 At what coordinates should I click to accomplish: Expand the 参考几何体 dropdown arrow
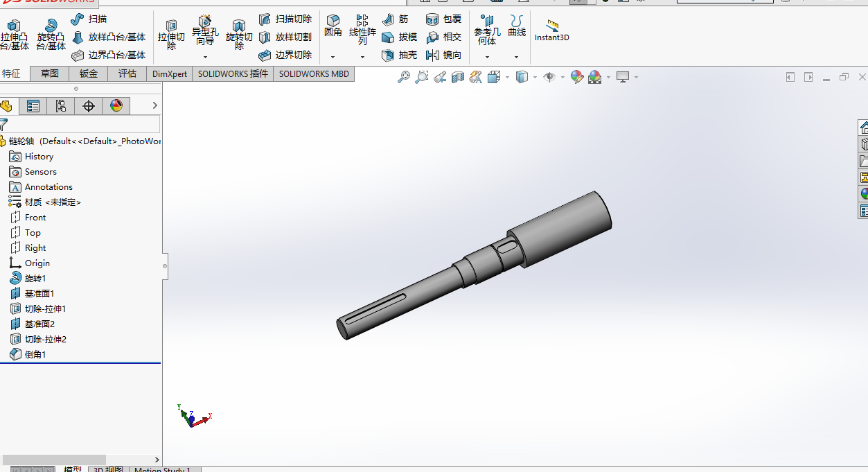click(x=487, y=57)
